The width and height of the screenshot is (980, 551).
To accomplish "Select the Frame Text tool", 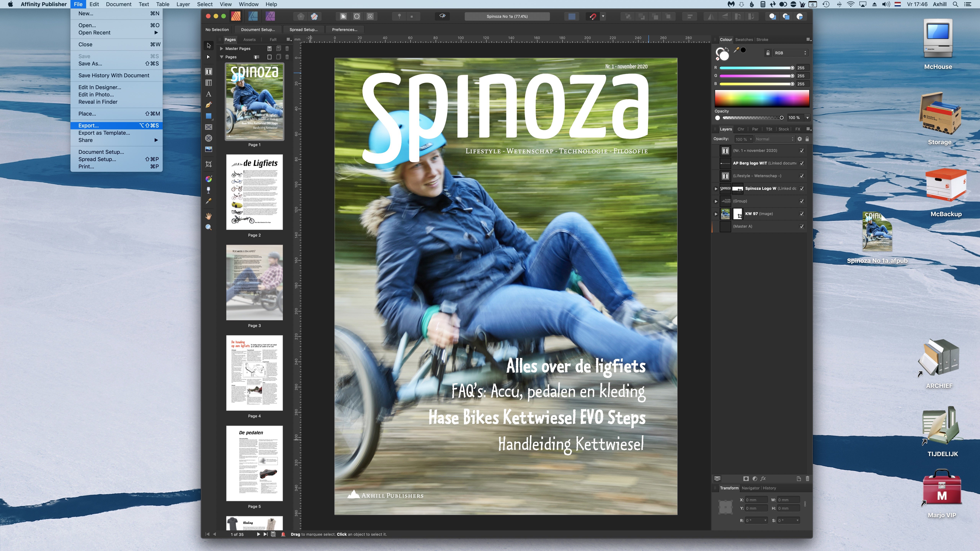I will pyautogui.click(x=208, y=72).
